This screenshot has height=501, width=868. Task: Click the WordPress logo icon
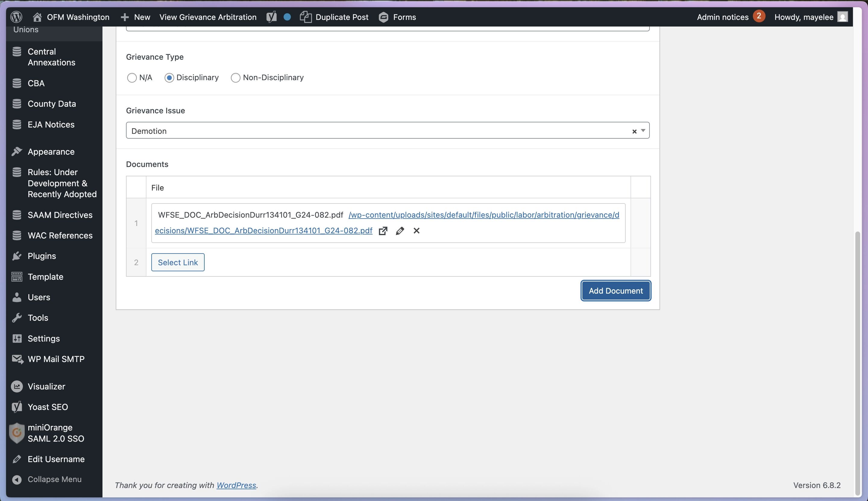pyautogui.click(x=17, y=17)
